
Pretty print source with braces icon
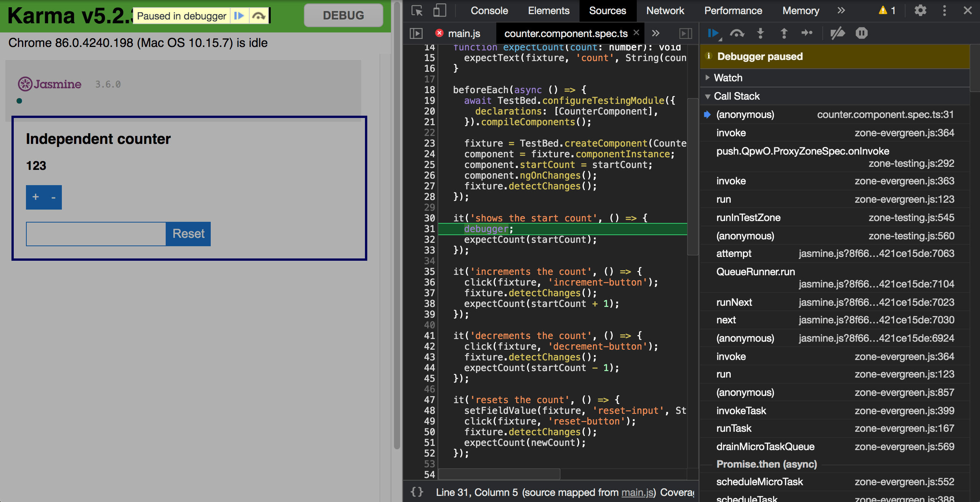click(x=417, y=492)
